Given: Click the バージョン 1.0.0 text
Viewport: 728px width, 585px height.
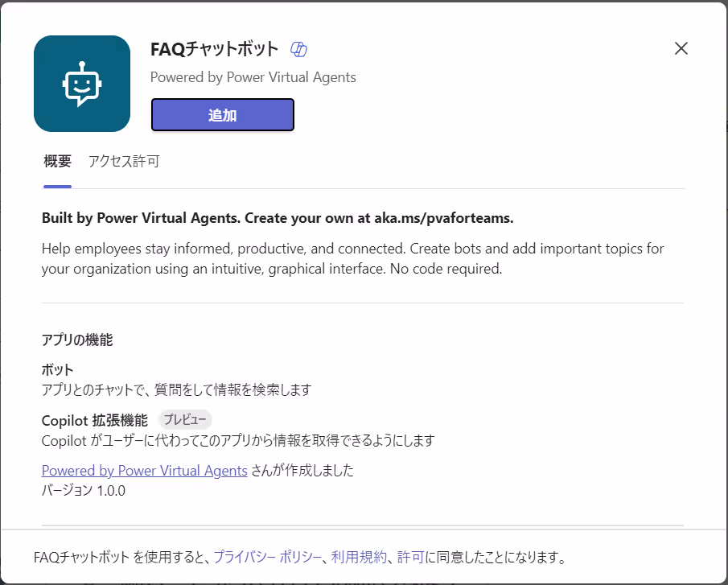Looking at the screenshot, I should (x=84, y=490).
